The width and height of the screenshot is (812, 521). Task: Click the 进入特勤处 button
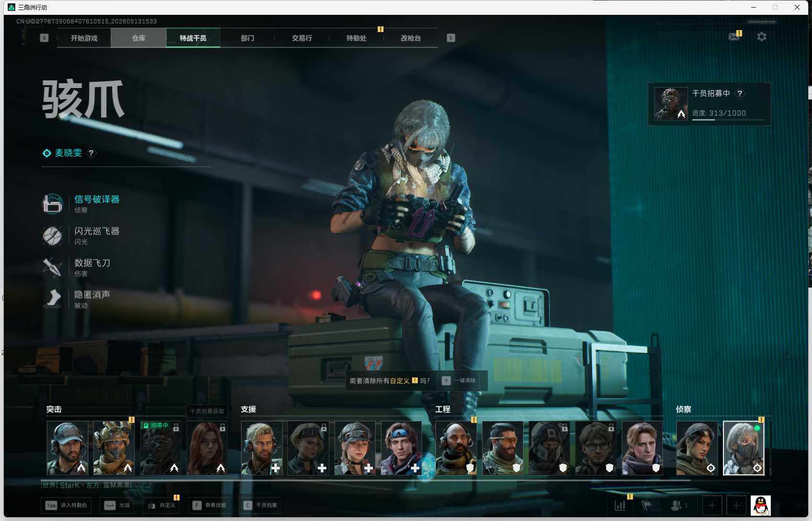tap(67, 505)
